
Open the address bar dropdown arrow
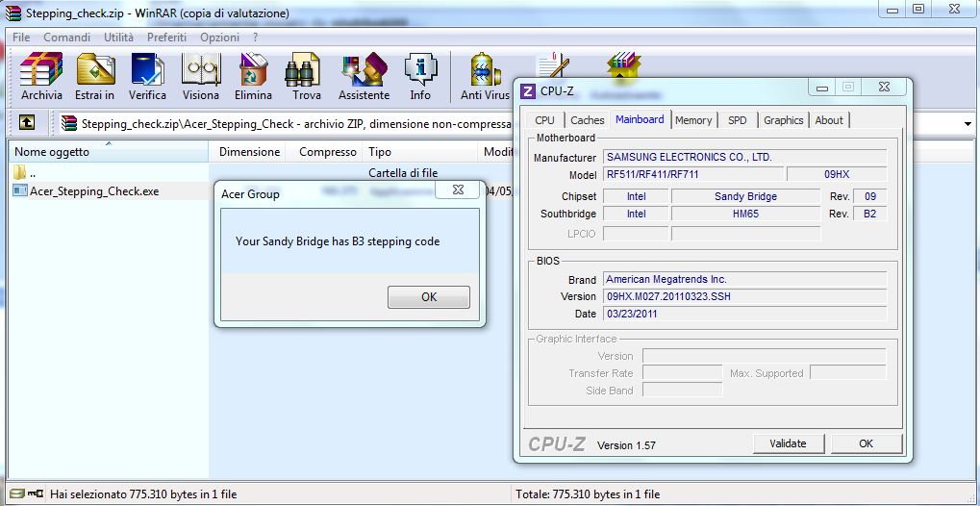(967, 124)
